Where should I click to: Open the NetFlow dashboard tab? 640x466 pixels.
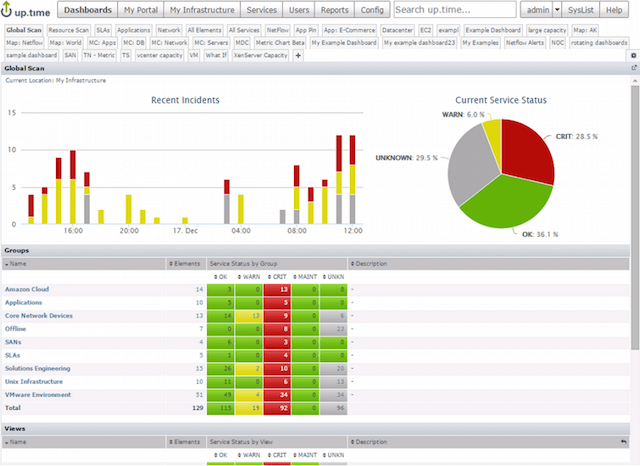278,30
